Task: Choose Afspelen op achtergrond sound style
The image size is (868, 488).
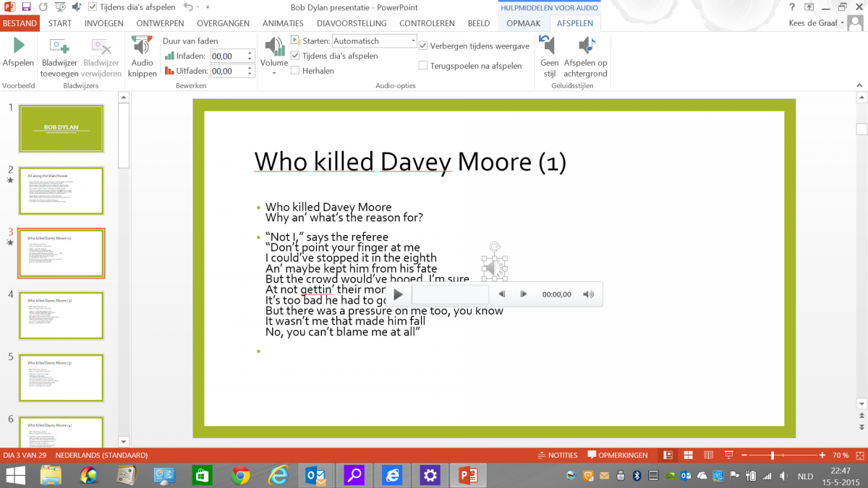Action: point(586,56)
